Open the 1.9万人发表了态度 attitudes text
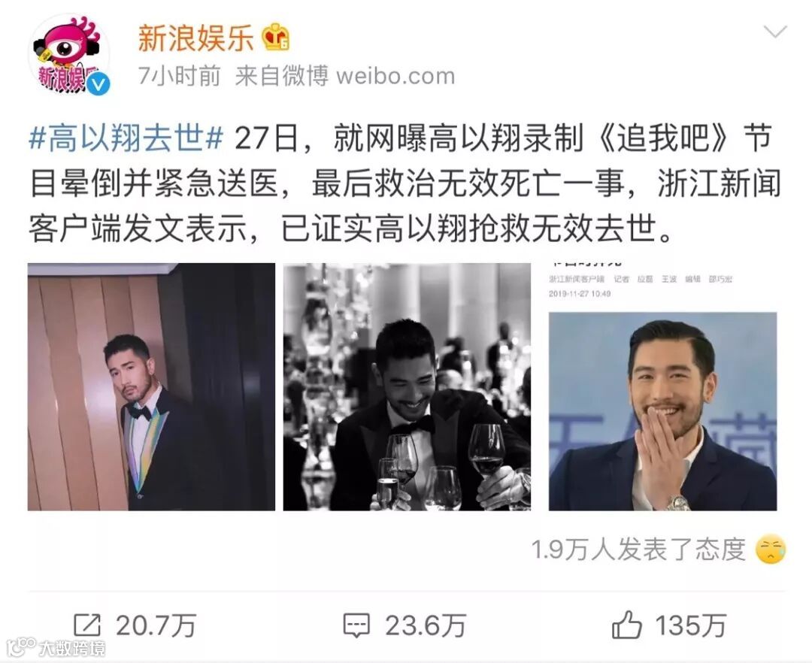812x663 pixels. 638,549
